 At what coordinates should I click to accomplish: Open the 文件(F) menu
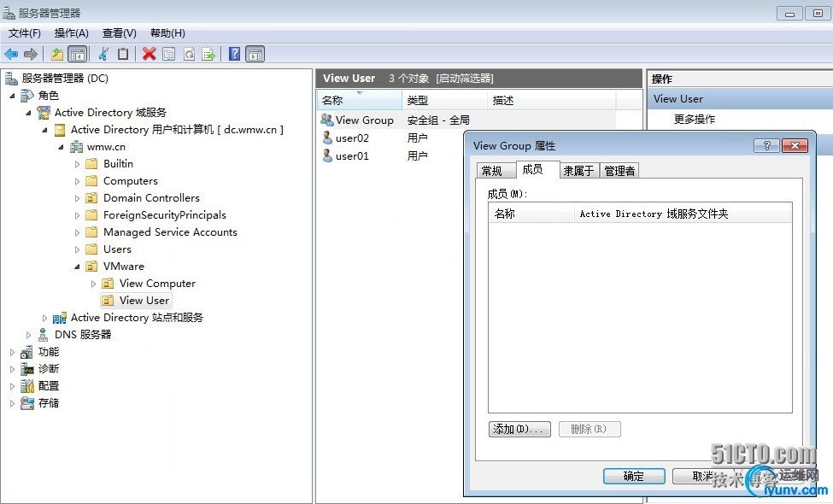click(x=25, y=33)
